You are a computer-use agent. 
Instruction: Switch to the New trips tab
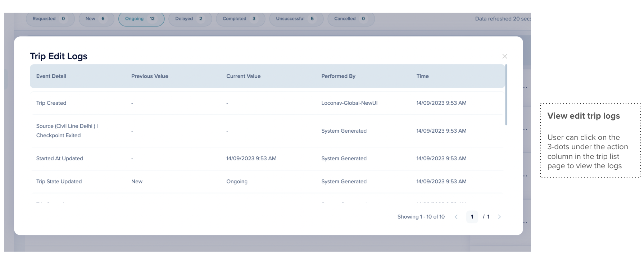click(x=96, y=19)
